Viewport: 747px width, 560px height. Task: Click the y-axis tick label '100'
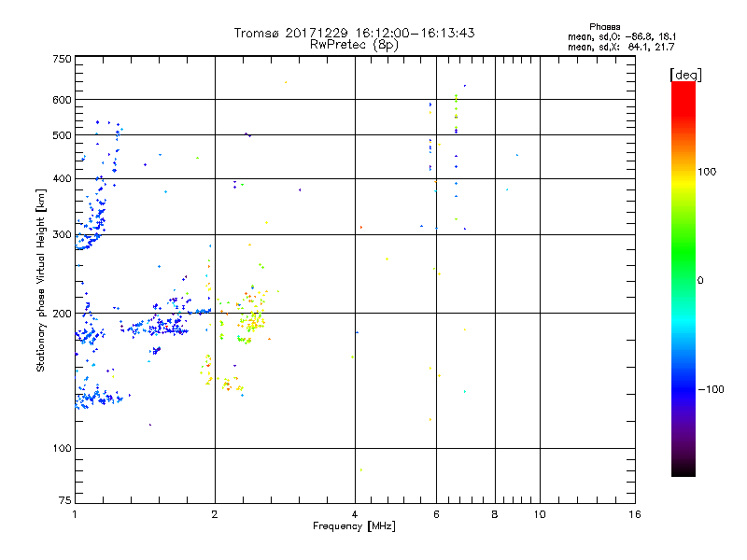pos(62,449)
